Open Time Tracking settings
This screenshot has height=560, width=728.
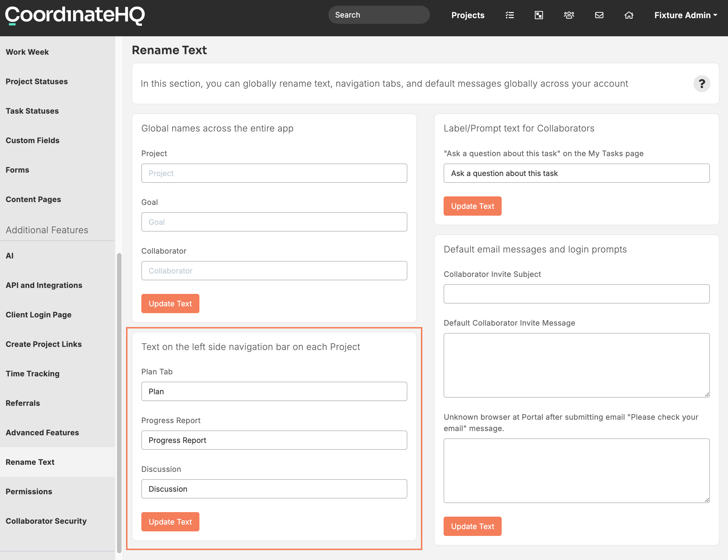pos(57,374)
